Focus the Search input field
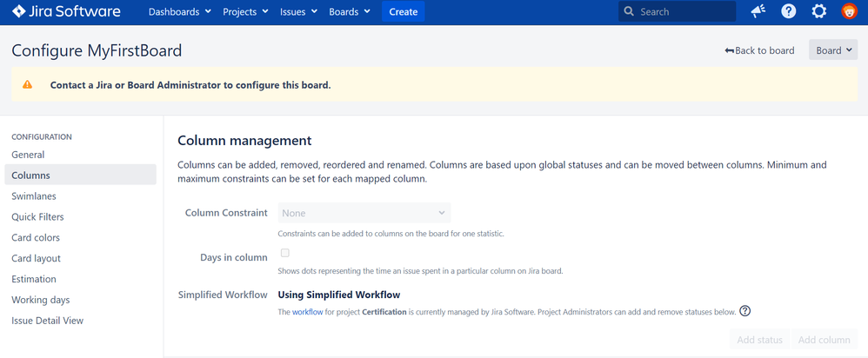Screen dimensions: 868x358 677,11
